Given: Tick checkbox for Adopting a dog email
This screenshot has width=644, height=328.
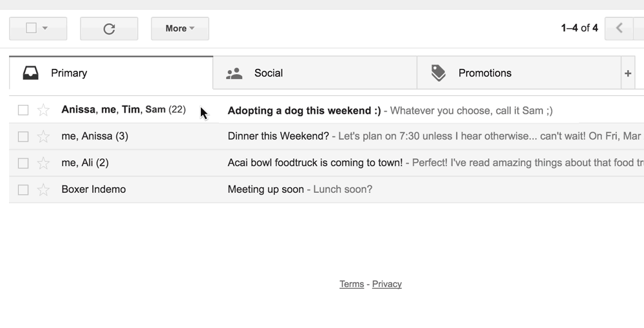Looking at the screenshot, I should click(x=23, y=110).
